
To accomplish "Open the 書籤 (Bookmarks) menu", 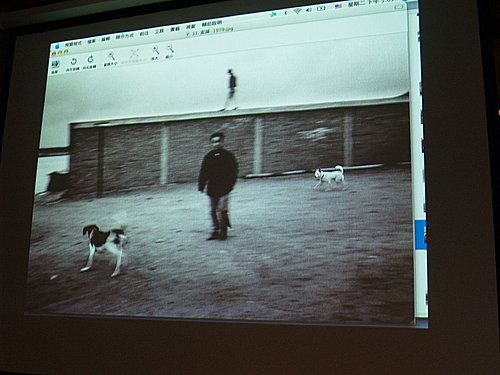I will 175,29.
